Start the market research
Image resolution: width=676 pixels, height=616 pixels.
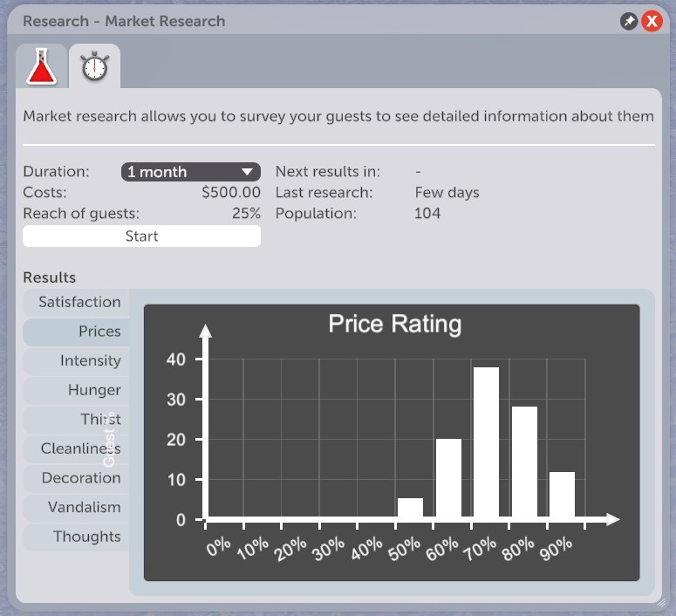[142, 236]
